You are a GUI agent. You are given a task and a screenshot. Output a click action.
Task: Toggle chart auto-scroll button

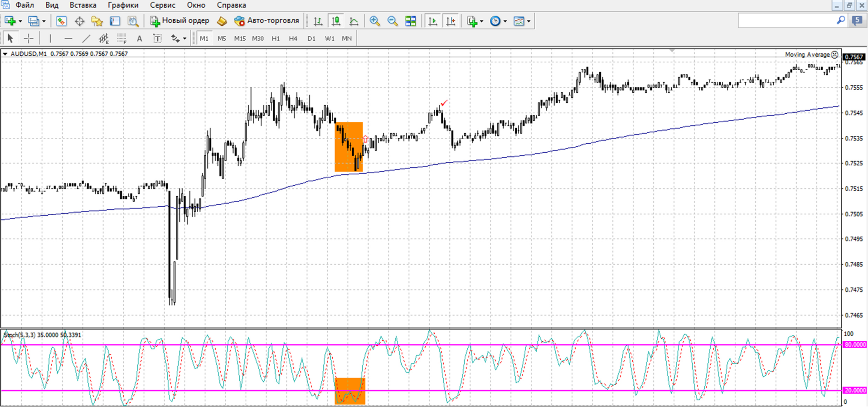click(x=433, y=21)
